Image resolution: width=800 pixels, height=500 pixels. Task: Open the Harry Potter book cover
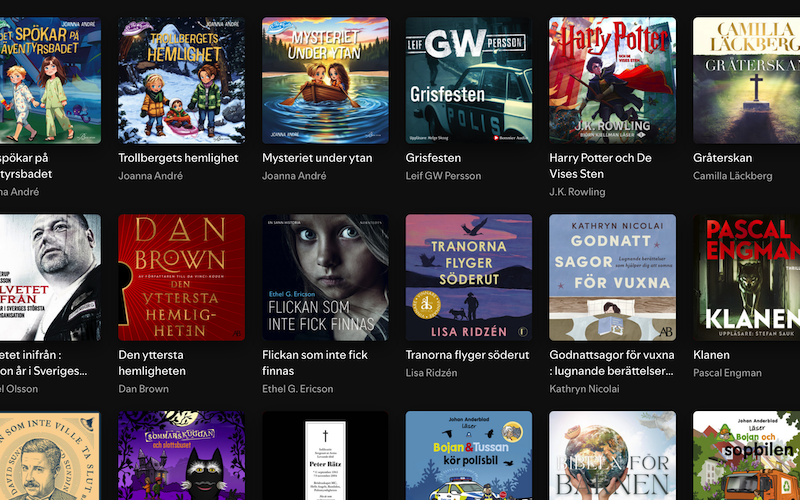pyautogui.click(x=612, y=80)
